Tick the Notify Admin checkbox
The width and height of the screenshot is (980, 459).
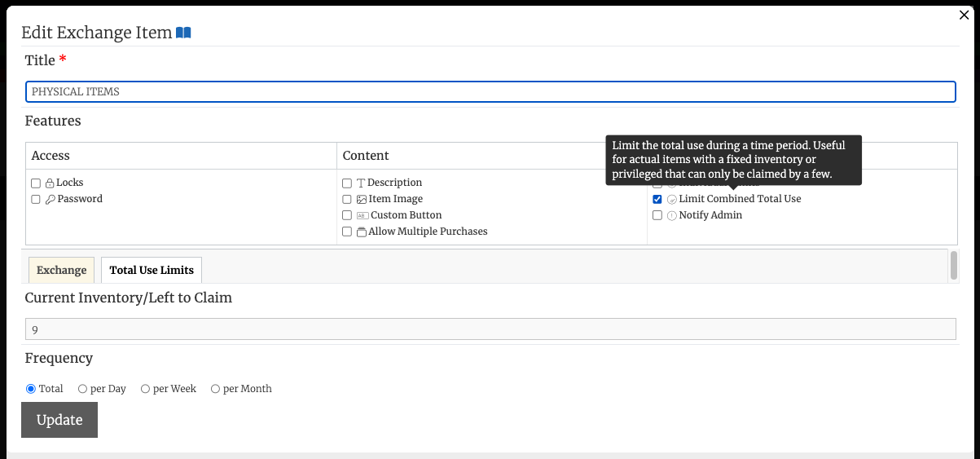(657, 215)
